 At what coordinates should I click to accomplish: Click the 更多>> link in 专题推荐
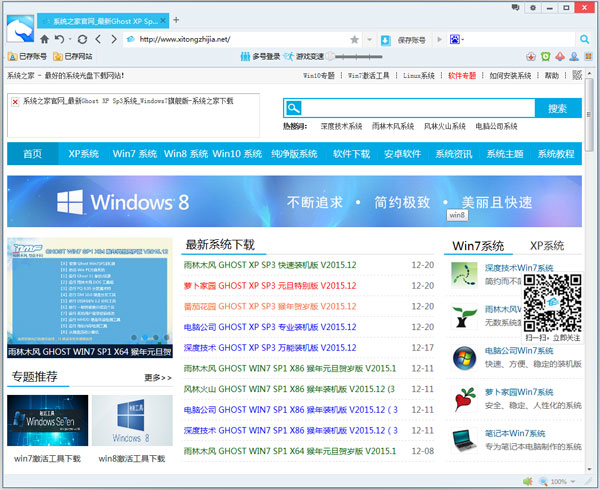point(158,378)
